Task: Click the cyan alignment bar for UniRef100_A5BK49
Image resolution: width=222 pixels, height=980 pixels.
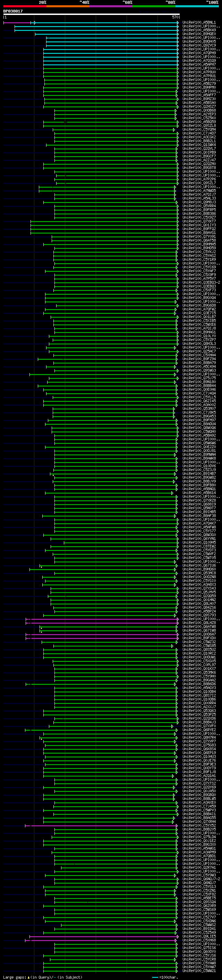Action: (96, 31)
